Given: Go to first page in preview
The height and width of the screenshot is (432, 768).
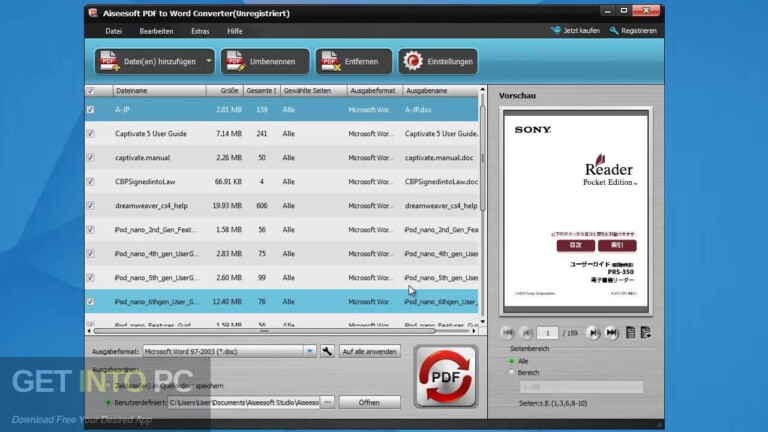Looking at the screenshot, I should pyautogui.click(x=508, y=333).
